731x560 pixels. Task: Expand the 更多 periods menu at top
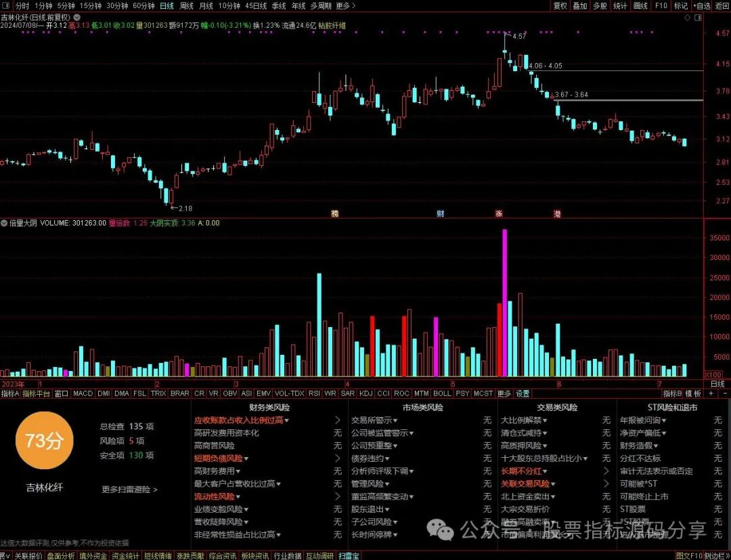[x=345, y=6]
